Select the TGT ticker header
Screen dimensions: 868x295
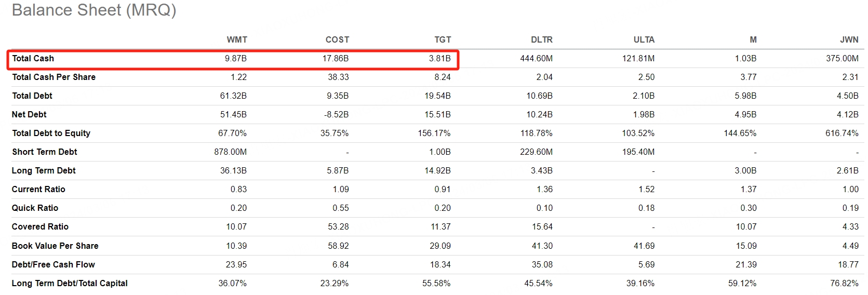(x=443, y=39)
